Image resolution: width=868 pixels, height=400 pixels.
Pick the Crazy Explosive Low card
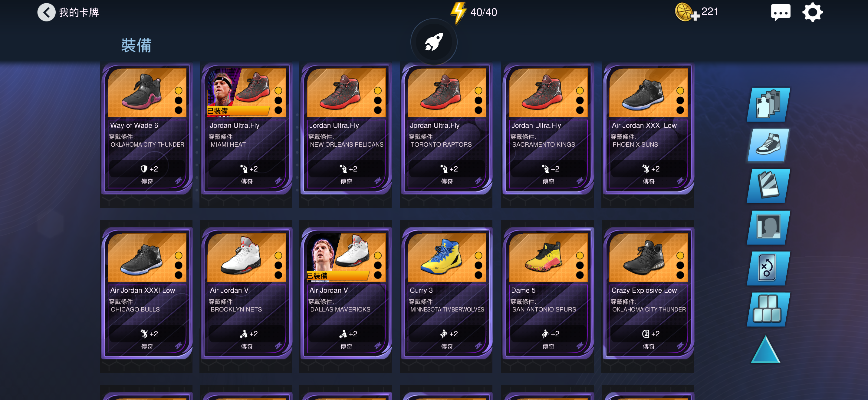click(648, 293)
